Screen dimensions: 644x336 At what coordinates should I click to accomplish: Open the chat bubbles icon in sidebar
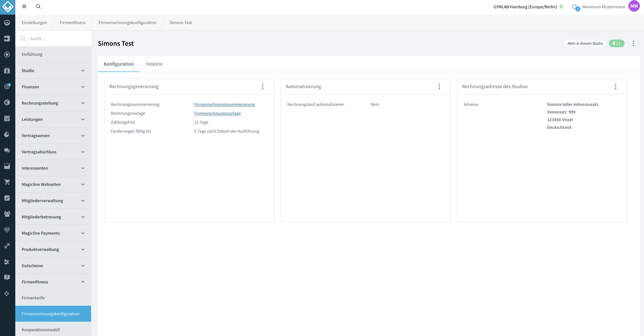[7, 150]
